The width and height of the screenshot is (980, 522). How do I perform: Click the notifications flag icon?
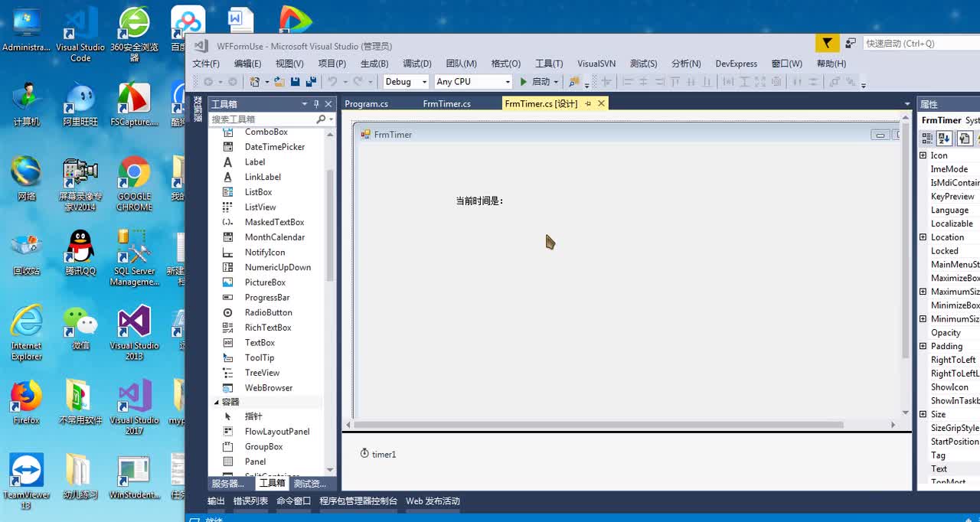pos(827,44)
